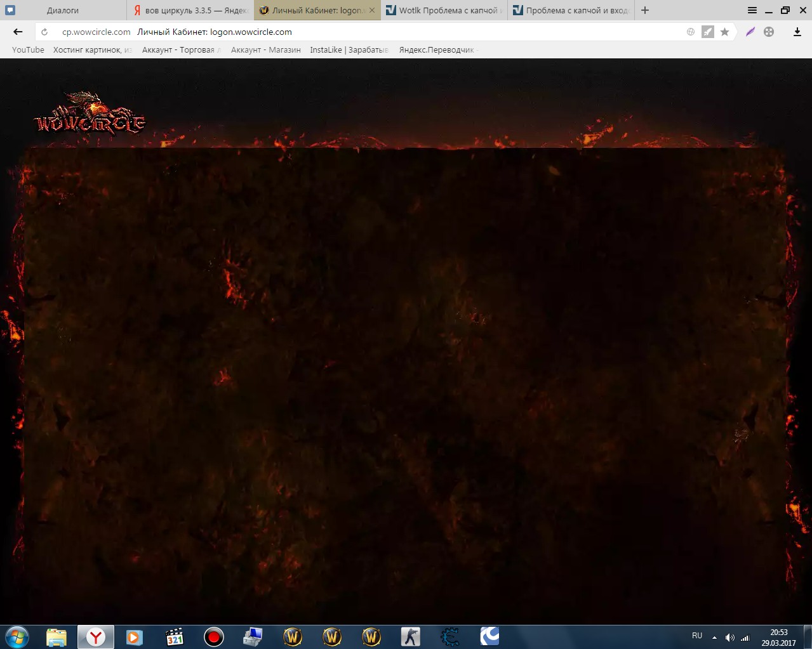Image resolution: width=812 pixels, height=649 pixels.
Task: Open the InstaLike bookmark
Action: tap(349, 49)
